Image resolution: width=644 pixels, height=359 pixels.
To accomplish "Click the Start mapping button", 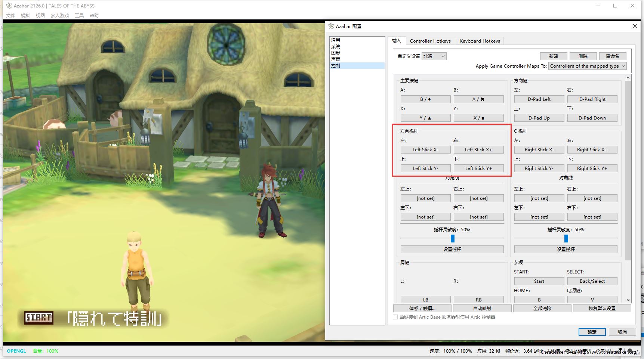I will 539,281.
